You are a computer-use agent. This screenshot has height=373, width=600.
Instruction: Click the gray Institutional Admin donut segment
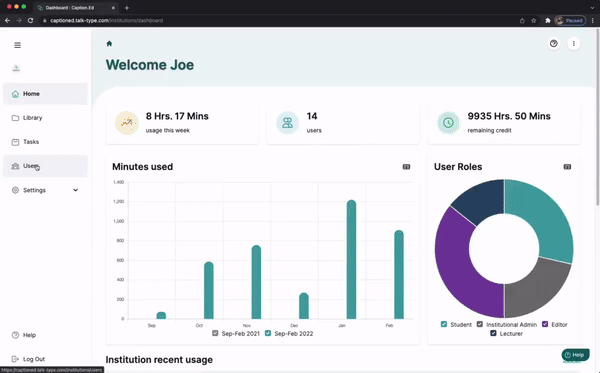tap(536, 288)
